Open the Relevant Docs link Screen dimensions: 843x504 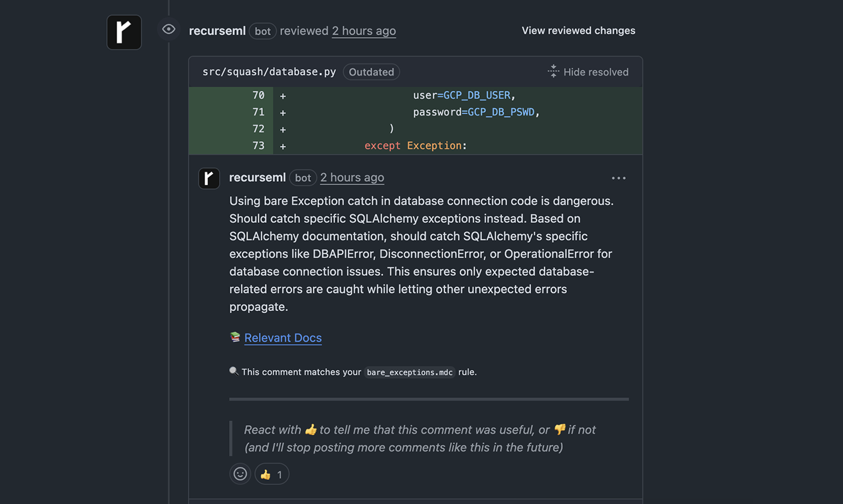(283, 338)
